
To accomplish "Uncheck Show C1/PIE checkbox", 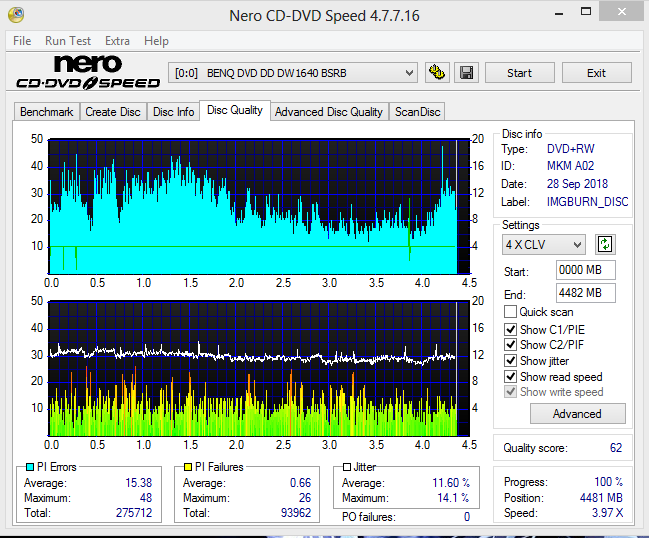I will 510,329.
